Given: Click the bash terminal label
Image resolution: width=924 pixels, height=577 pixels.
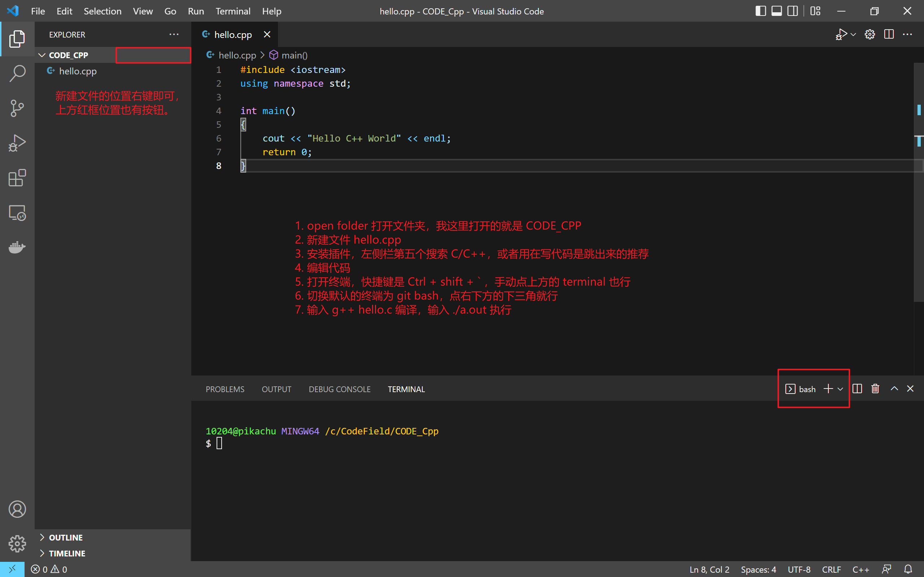Looking at the screenshot, I should (x=807, y=389).
